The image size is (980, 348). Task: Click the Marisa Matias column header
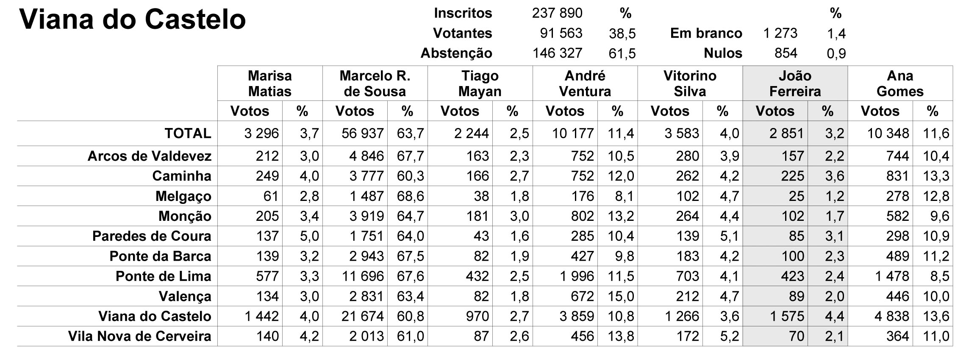[270, 84]
